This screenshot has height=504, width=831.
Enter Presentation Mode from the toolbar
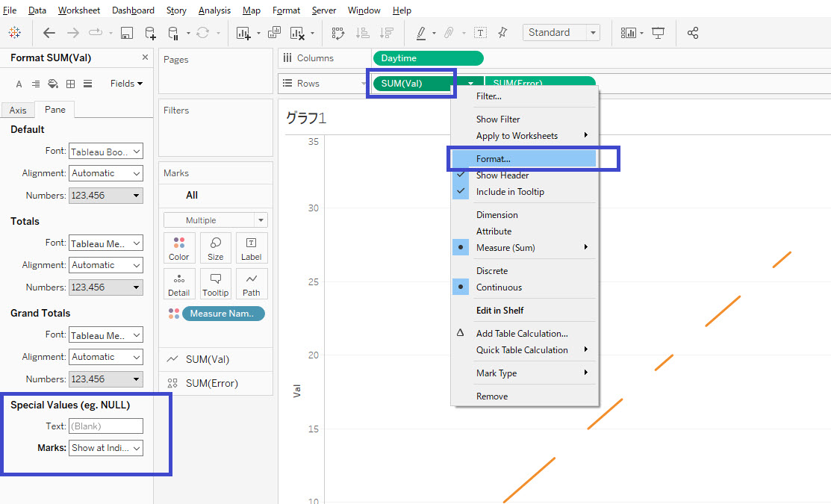[659, 33]
